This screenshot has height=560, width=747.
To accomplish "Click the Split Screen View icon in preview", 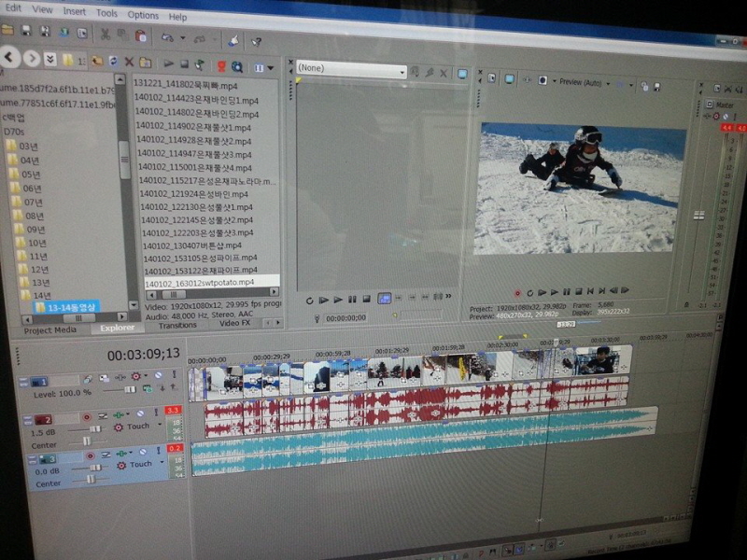I will [x=543, y=80].
